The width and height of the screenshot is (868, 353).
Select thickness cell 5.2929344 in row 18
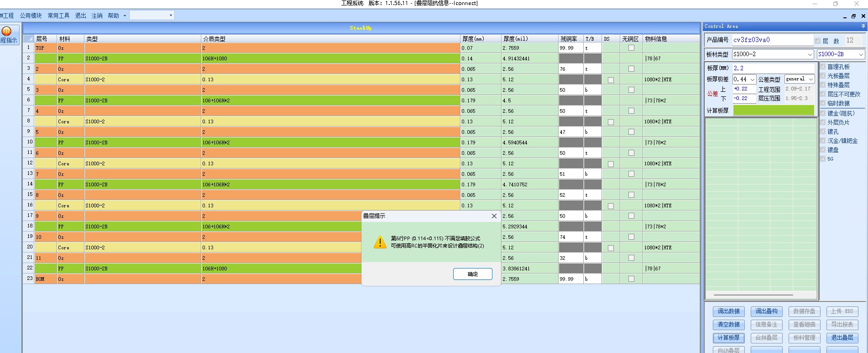click(x=530, y=227)
